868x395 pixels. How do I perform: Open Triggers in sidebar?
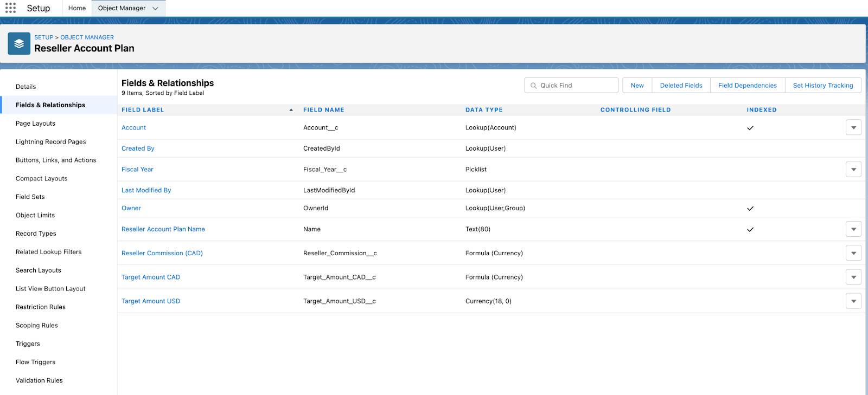click(28, 344)
